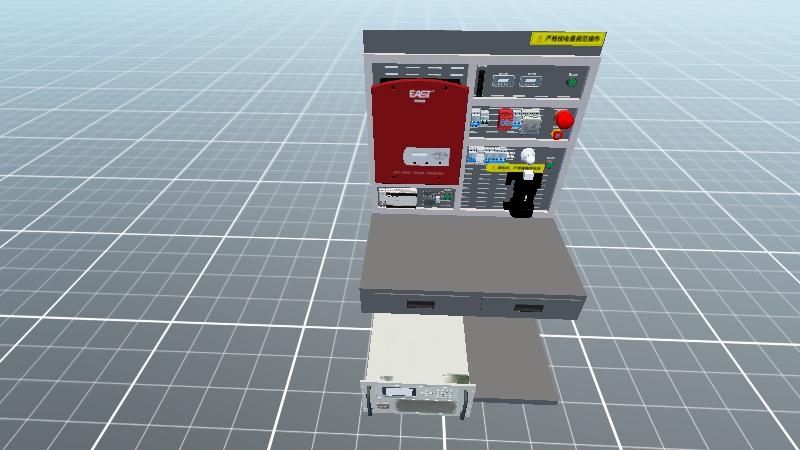Open the right drawer handle of the workbench

tap(529, 308)
